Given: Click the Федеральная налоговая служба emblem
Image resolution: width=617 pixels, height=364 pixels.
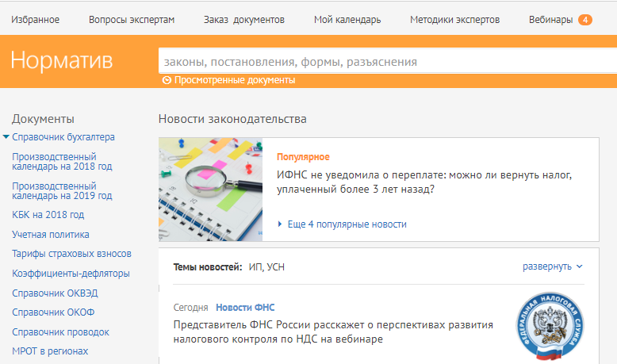Looking at the screenshot, I should (550, 326).
